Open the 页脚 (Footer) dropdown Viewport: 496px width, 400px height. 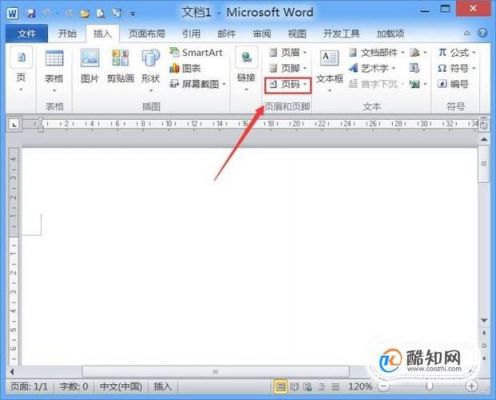point(288,68)
